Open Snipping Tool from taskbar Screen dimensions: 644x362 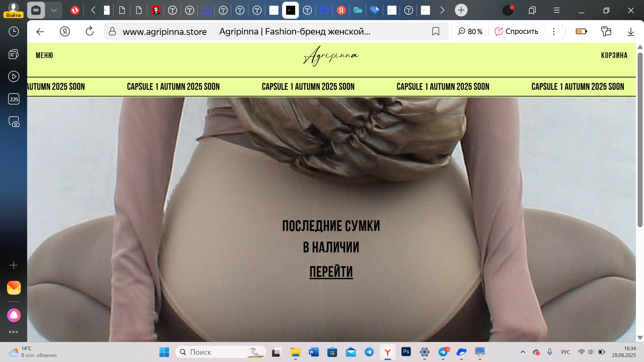coord(480,352)
